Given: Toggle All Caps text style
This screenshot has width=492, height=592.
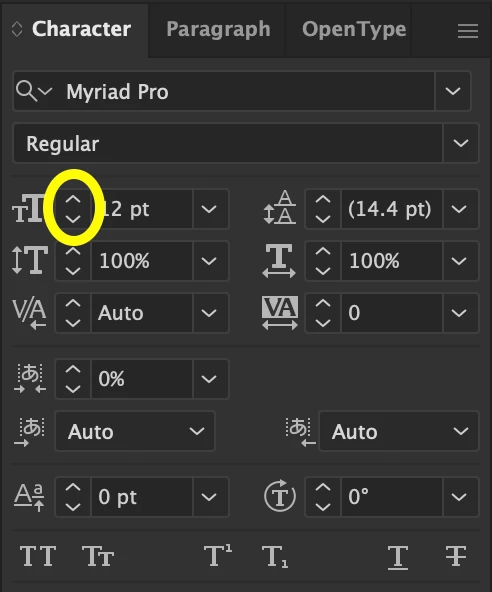Looking at the screenshot, I should coord(38,556).
